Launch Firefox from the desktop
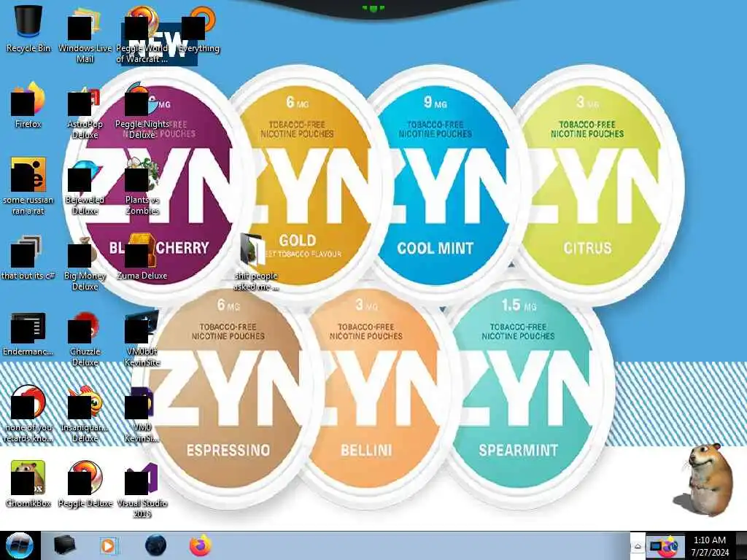This screenshot has height=560, width=747. 28,105
